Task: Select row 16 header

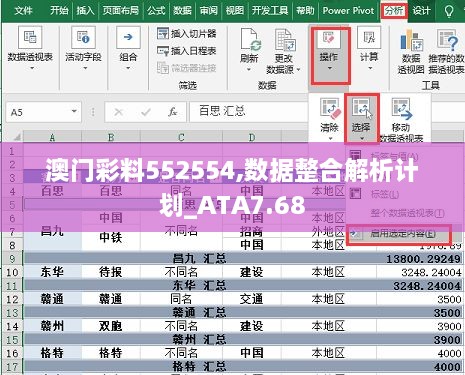Action: (x=12, y=353)
